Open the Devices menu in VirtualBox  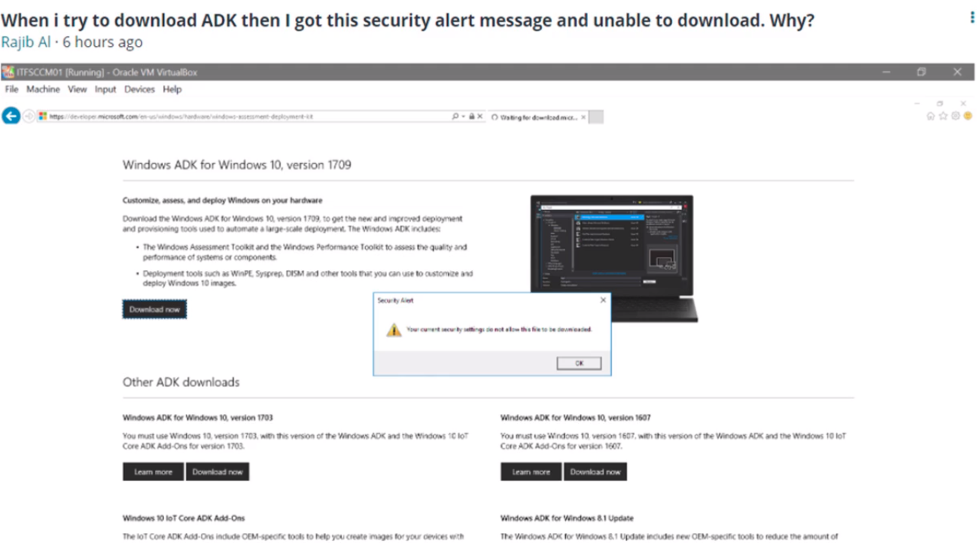click(x=139, y=89)
